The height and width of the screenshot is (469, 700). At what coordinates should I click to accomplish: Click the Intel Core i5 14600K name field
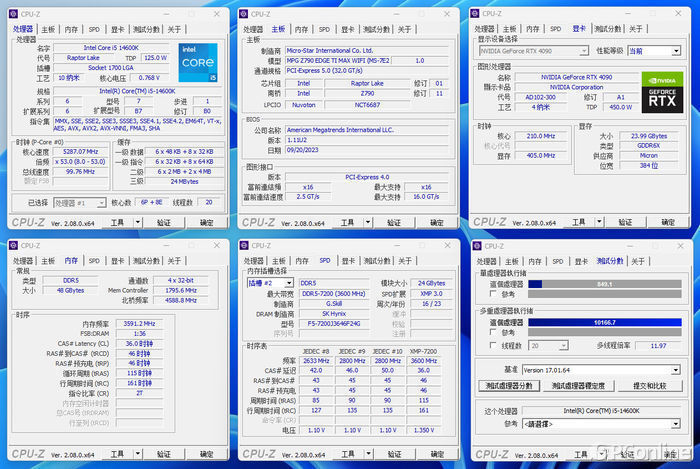point(111,48)
